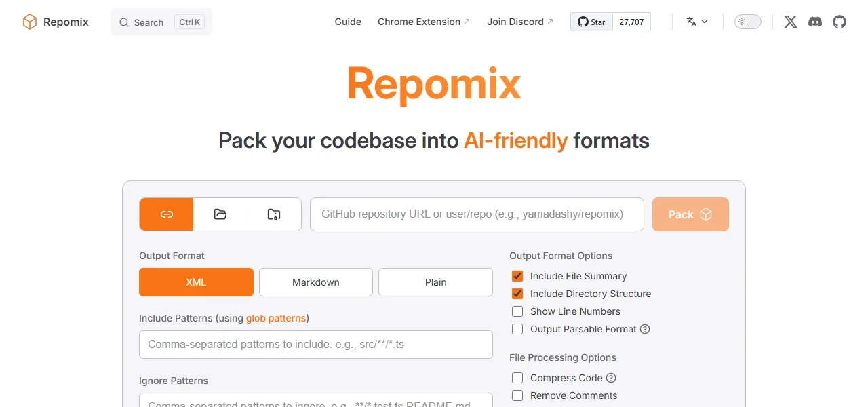Viewport: 868px width, 407px height.
Task: Select the ZIP file upload mode icon
Action: pos(274,214)
